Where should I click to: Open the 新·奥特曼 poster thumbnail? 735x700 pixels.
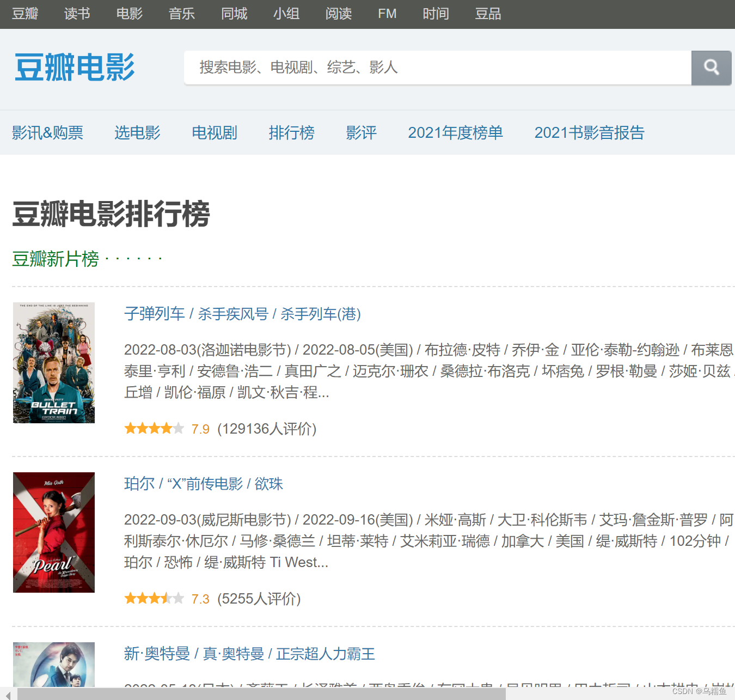tap(54, 665)
